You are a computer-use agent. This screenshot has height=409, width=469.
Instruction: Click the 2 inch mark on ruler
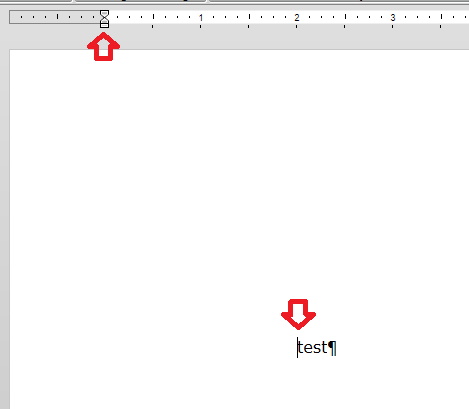(297, 18)
